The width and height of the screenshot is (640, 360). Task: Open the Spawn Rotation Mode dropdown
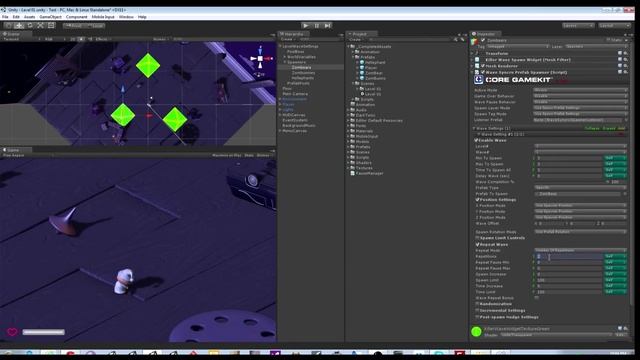click(580, 232)
